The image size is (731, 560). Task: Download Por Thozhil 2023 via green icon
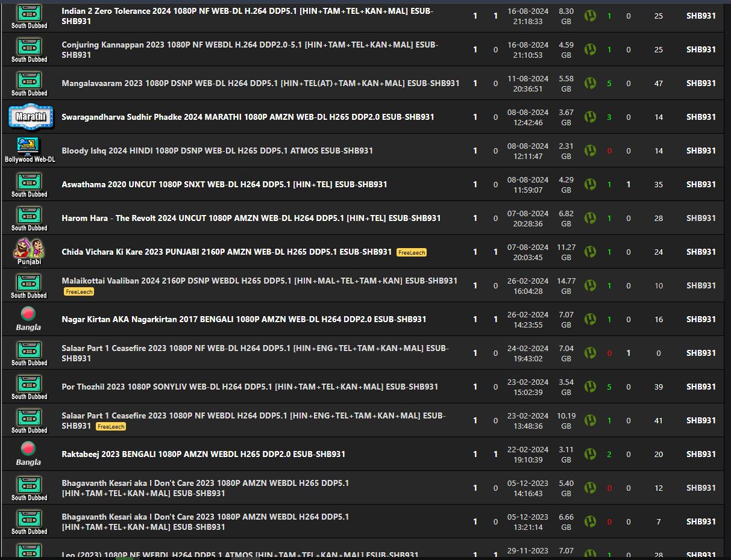pos(590,387)
